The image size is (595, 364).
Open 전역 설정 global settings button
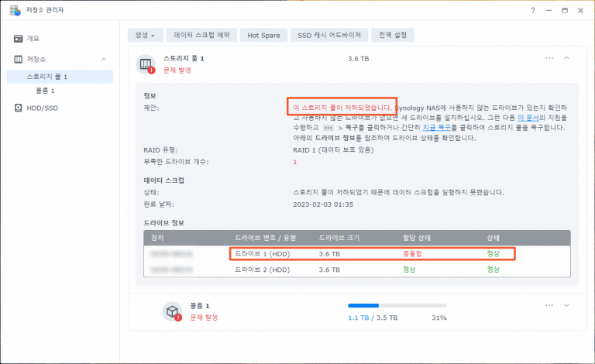tap(393, 36)
